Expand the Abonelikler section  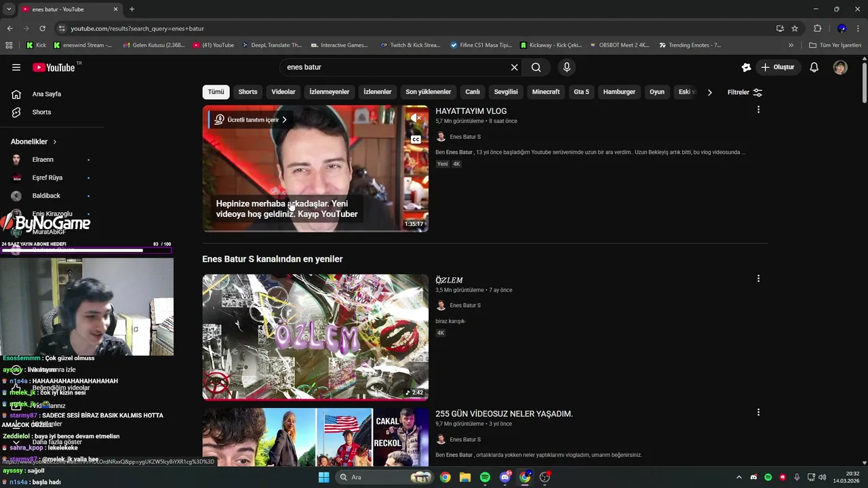click(34, 142)
